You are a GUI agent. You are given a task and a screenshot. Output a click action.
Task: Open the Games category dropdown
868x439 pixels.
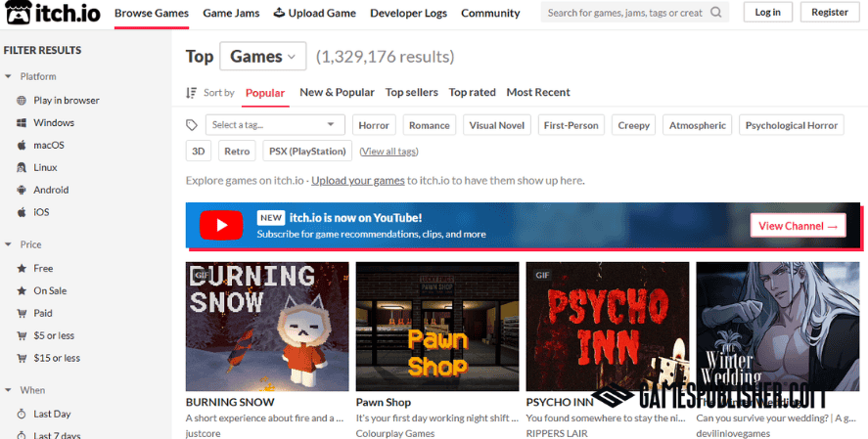click(x=263, y=56)
